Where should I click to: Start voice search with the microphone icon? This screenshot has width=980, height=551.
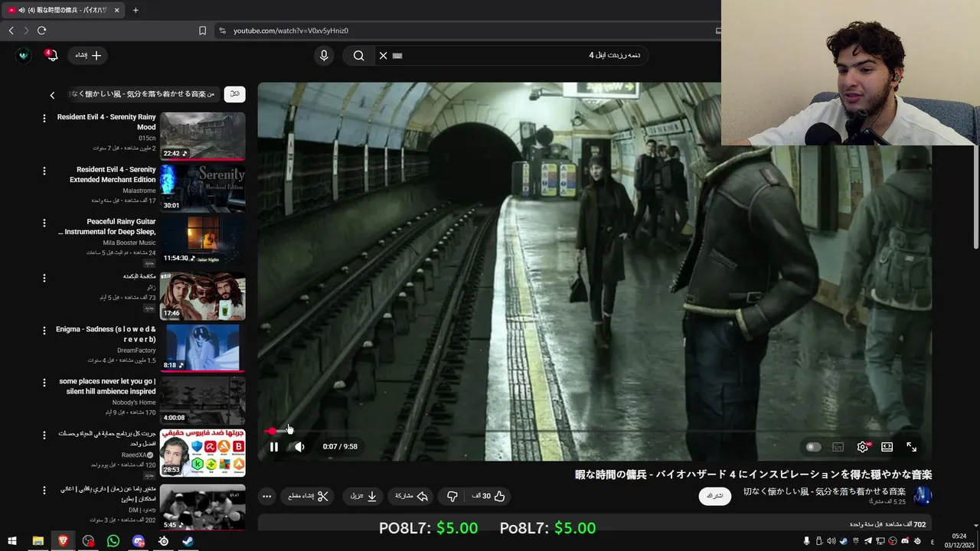pyautogui.click(x=324, y=55)
